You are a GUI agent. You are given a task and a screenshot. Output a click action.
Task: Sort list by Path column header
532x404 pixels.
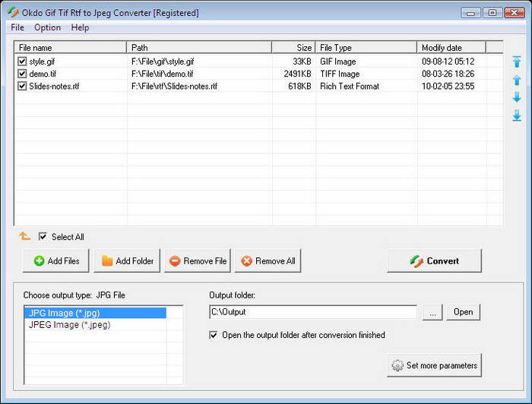[x=199, y=47]
